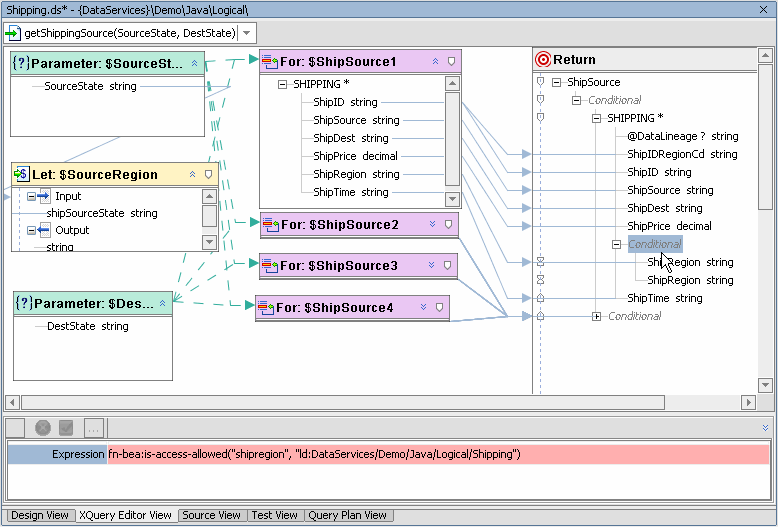
Task: Click the For: $ShipSource1 node icon
Action: pos(269,62)
